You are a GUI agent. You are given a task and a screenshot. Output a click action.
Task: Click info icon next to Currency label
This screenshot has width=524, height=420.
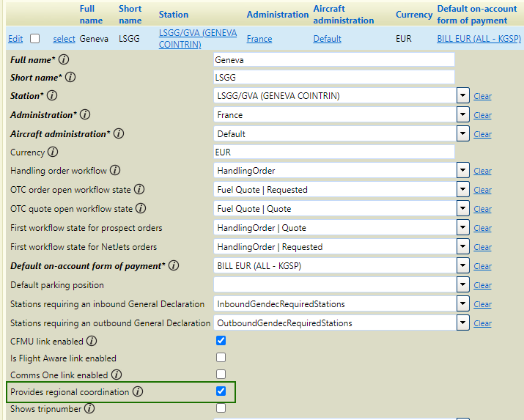click(53, 152)
